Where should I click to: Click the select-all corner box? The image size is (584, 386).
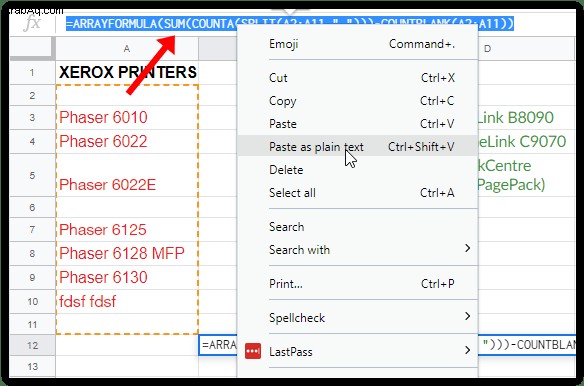coord(32,48)
